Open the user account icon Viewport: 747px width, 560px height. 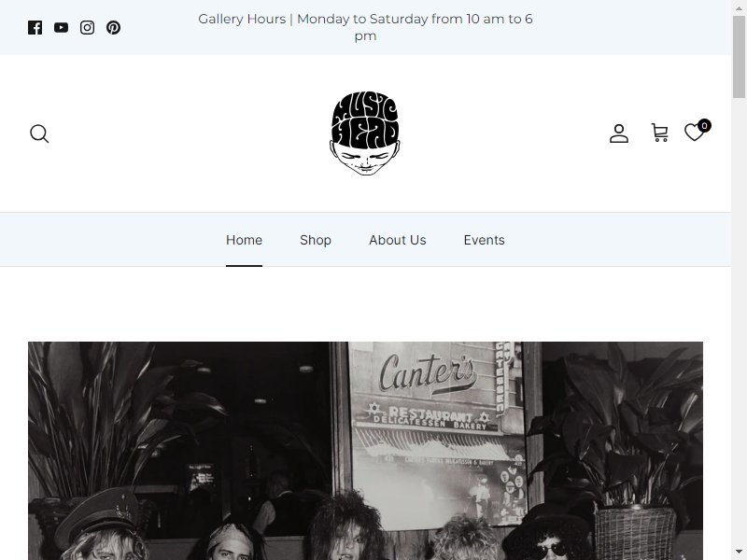[619, 133]
